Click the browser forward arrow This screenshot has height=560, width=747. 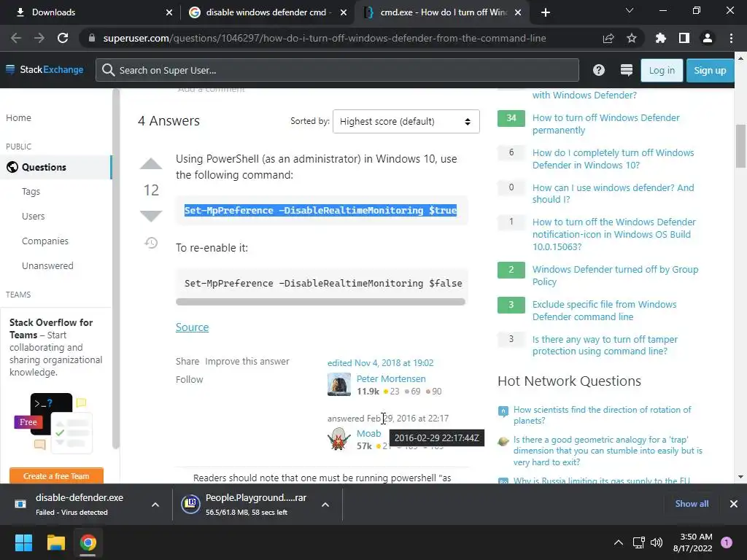coord(39,38)
